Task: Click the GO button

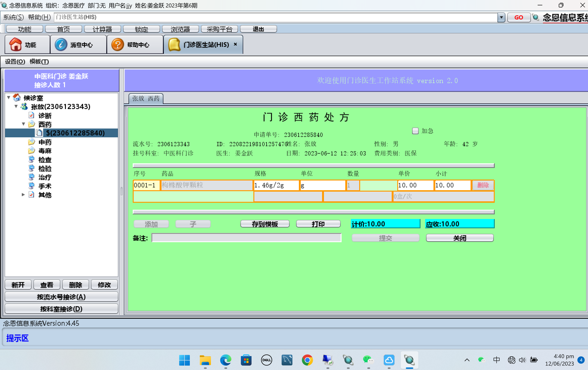Action: 519,17
